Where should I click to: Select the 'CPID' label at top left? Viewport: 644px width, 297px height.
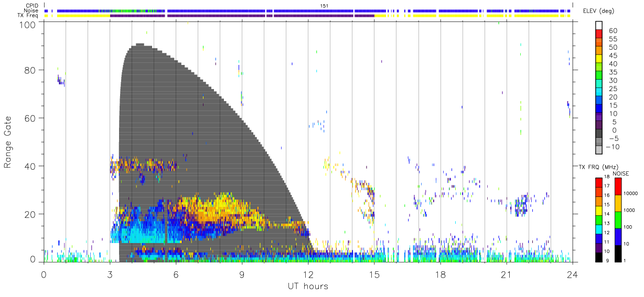(33, 6)
